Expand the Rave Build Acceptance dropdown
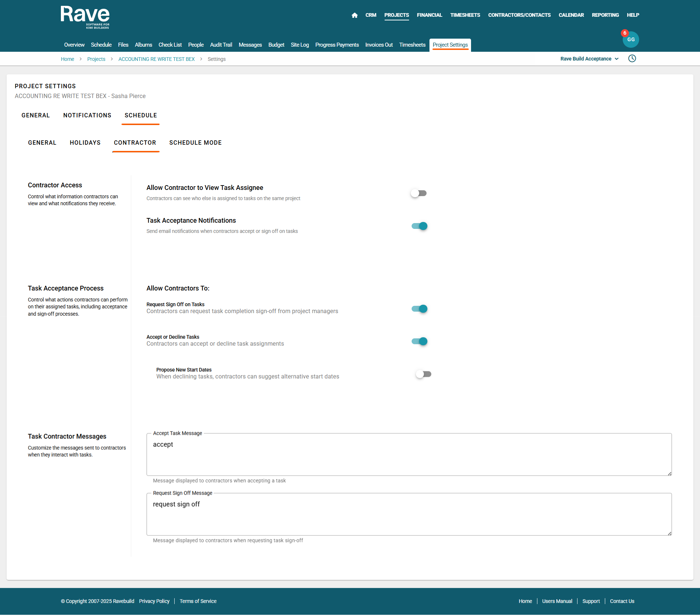Image resolution: width=700 pixels, height=616 pixels. point(589,59)
